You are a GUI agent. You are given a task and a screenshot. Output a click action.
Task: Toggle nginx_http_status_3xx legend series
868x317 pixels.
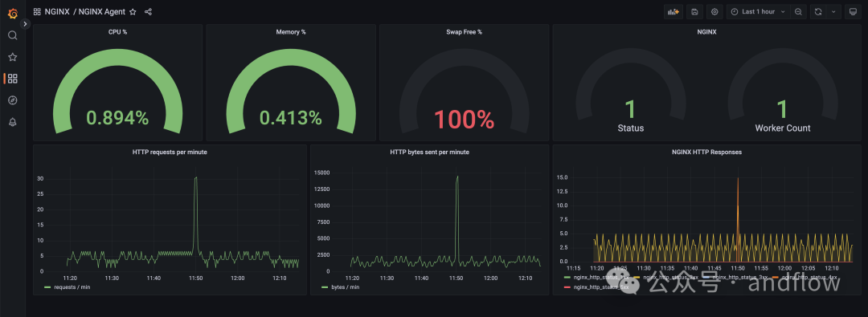739,277
